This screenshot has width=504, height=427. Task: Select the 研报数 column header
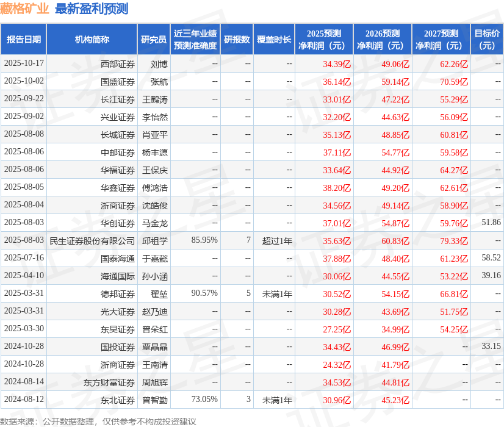pyautogui.click(x=237, y=39)
